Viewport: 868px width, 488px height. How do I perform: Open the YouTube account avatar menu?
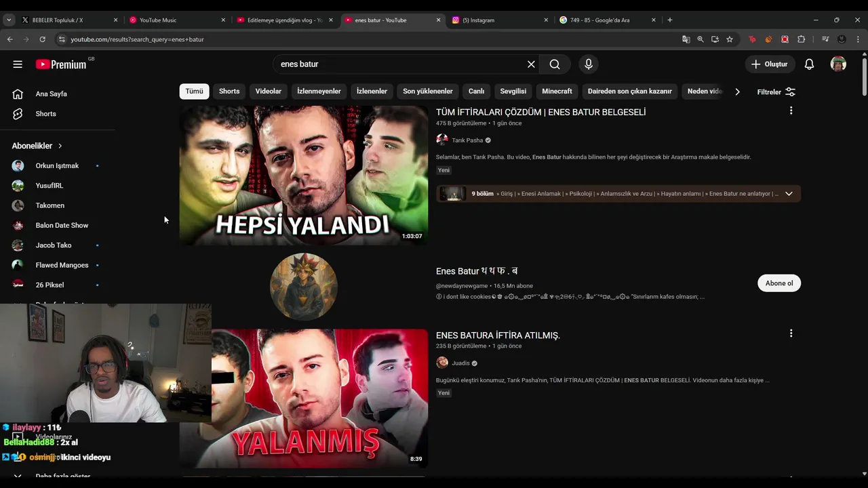click(x=838, y=64)
